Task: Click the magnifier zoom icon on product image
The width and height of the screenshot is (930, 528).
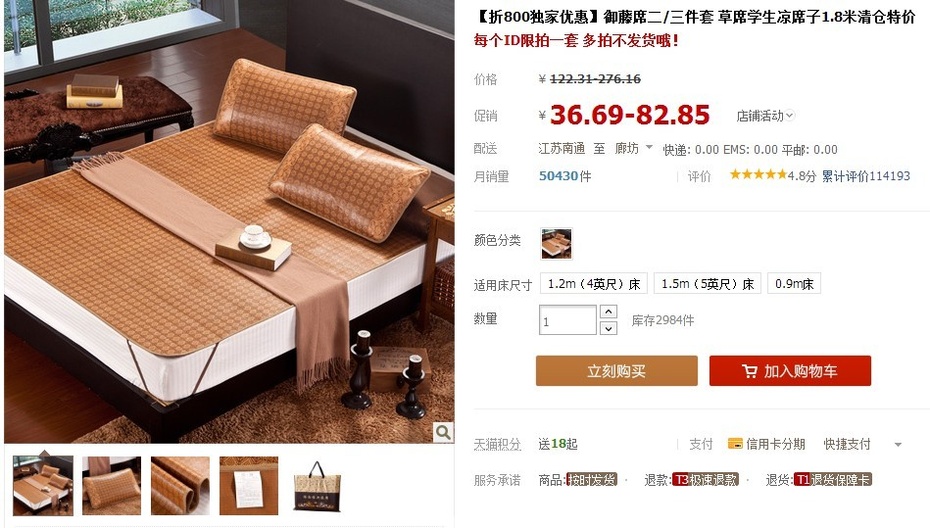Action: pos(442,432)
